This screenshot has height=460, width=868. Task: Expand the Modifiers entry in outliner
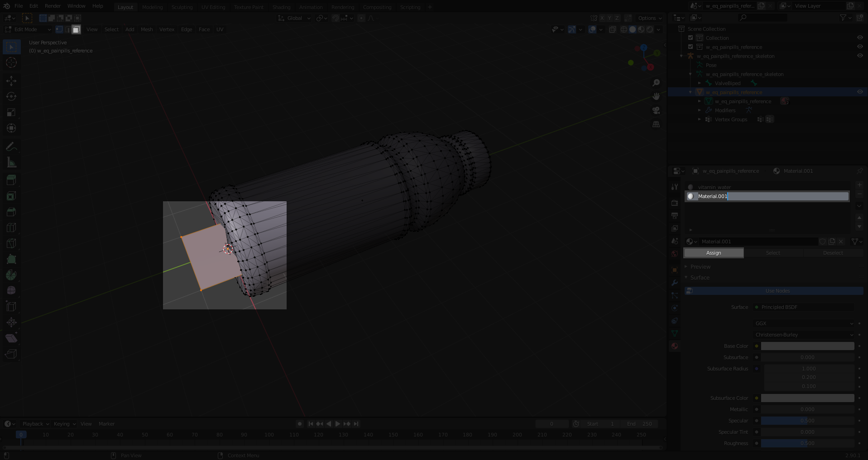pos(700,110)
